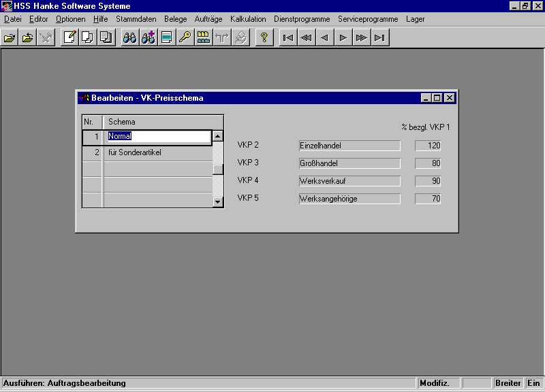This screenshot has height=392, width=545.
Task: Select the 'für Sonderartikel' schema row
Action: coord(157,152)
